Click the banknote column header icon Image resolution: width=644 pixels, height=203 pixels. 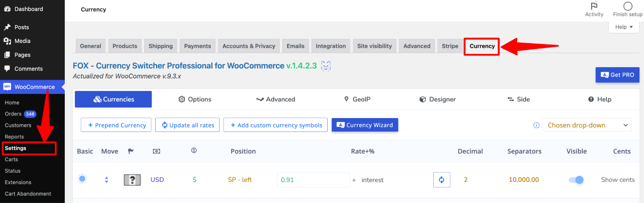tap(157, 151)
